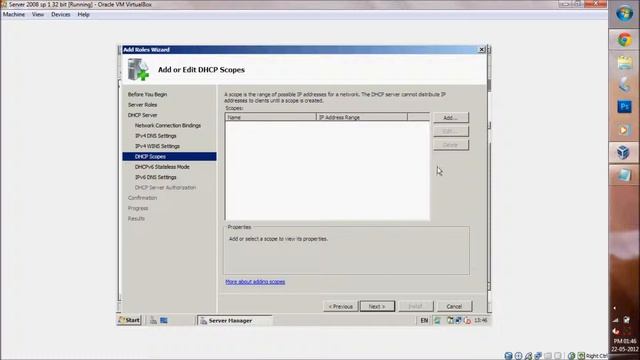Launch Google Chrome from host taskbar
The height and width of the screenshot is (360, 640).
click(624, 40)
